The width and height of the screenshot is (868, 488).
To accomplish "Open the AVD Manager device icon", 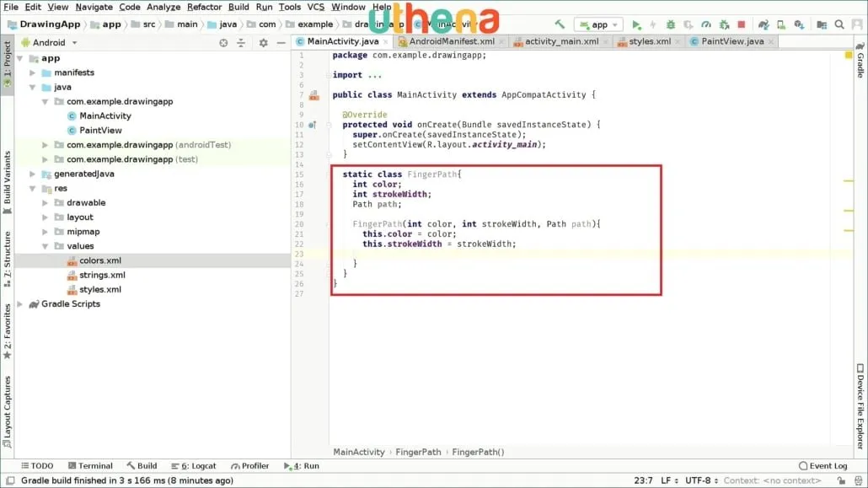I will pyautogui.click(x=781, y=24).
